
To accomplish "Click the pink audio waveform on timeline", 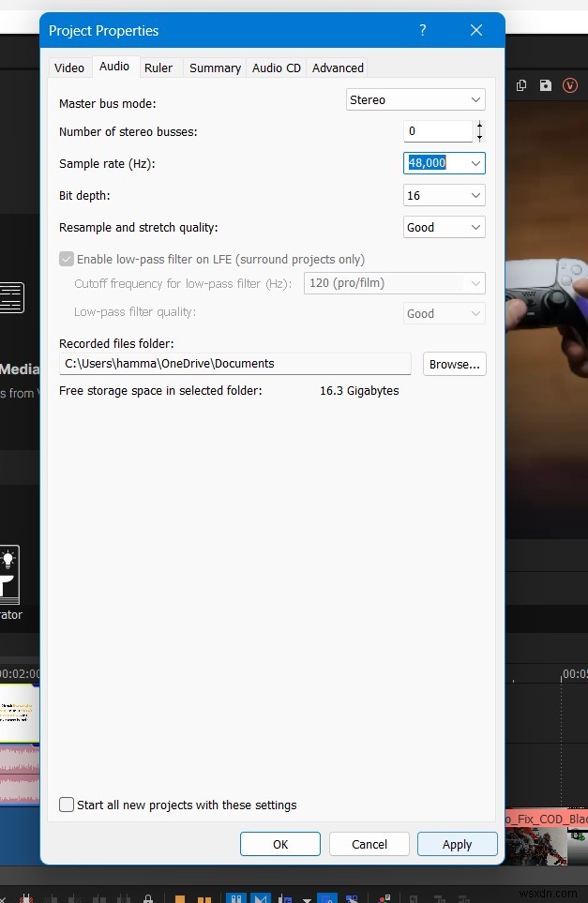I will 20,774.
